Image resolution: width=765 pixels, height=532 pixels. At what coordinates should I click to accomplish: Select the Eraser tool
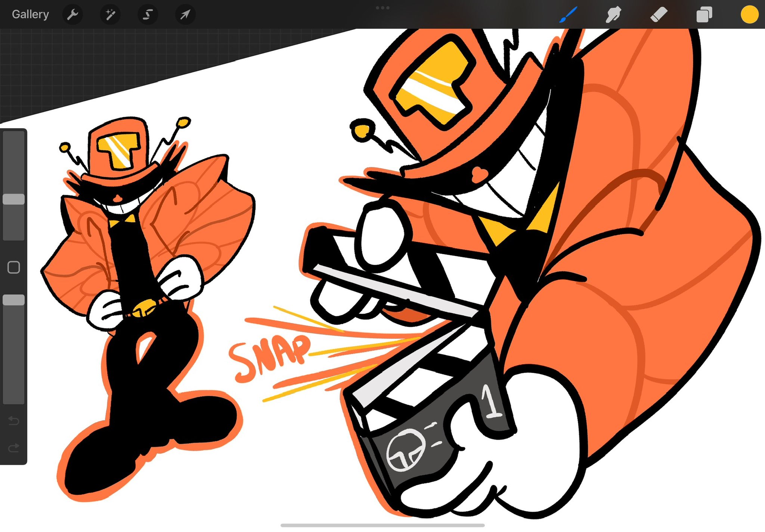click(659, 15)
